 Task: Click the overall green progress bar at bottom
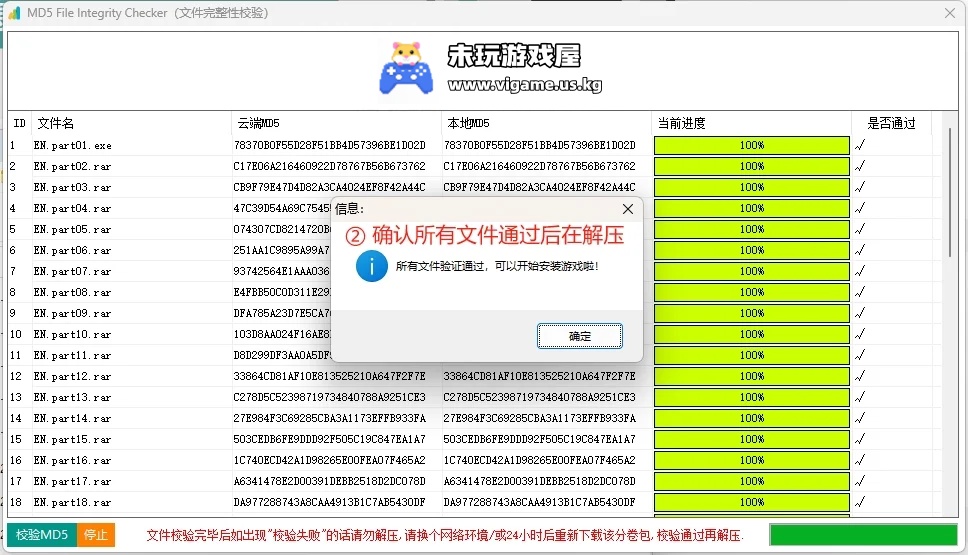point(863,535)
